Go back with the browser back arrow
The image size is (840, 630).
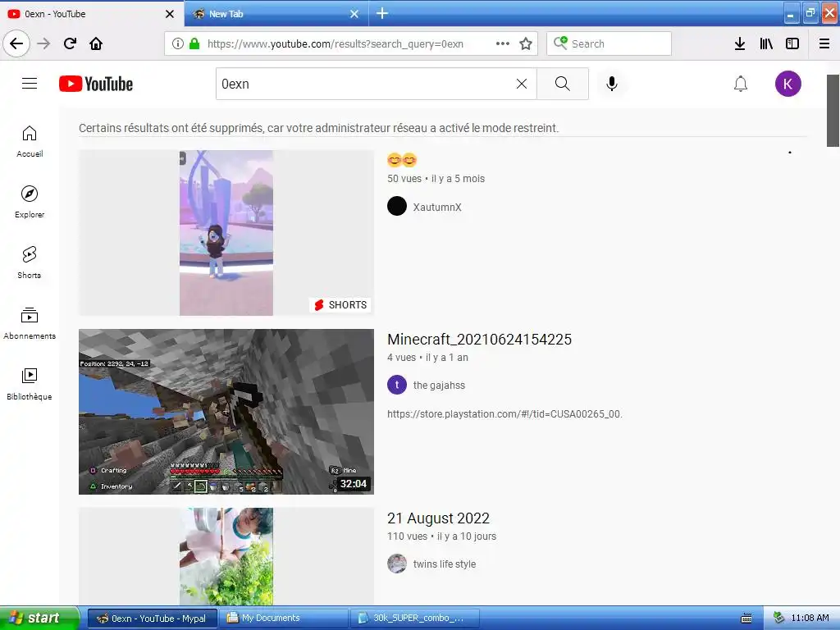(16, 43)
